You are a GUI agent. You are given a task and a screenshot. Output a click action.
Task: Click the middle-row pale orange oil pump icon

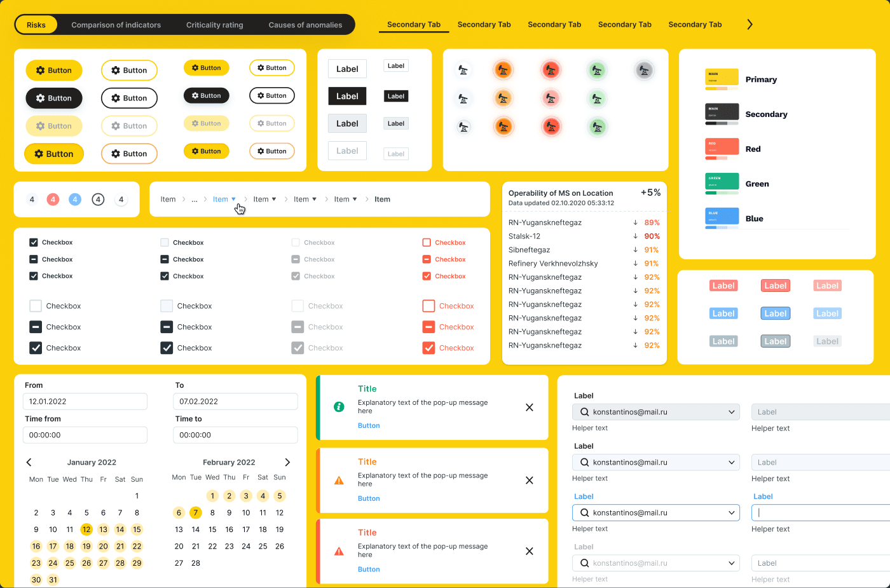coord(503,99)
